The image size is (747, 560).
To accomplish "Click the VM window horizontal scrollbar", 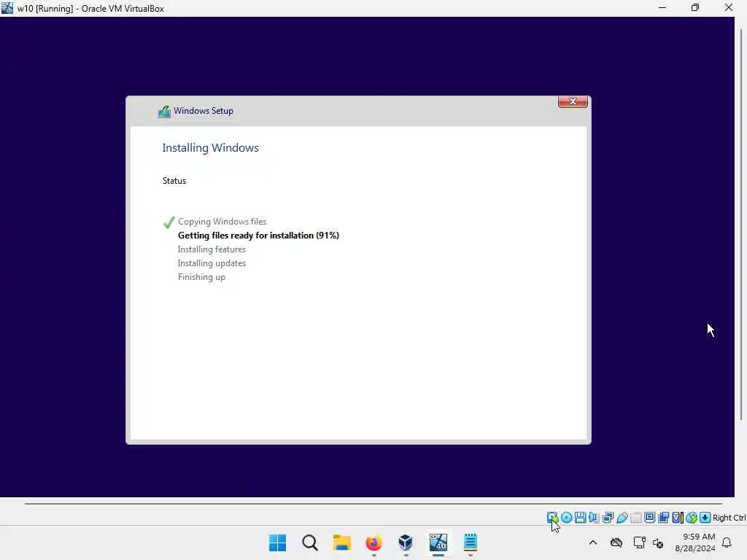I will (373, 503).
